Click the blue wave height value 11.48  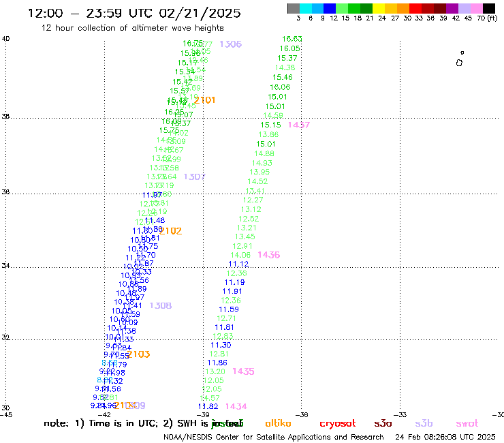[x=155, y=220]
